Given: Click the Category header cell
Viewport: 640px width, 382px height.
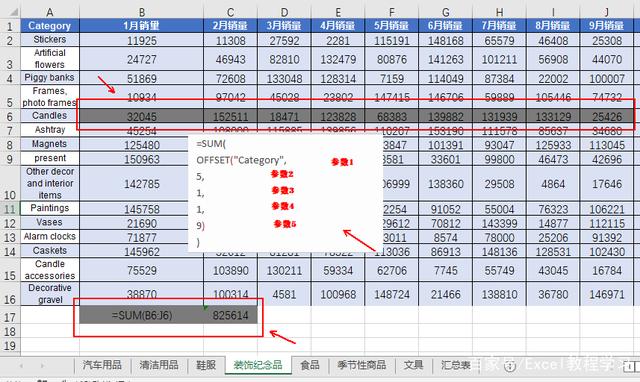Looking at the screenshot, I should pos(50,26).
